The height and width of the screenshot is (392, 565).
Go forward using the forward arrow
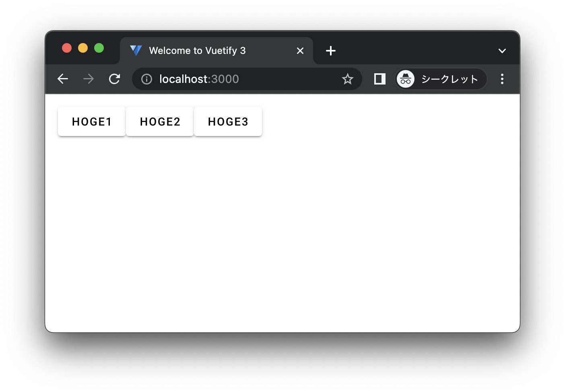pos(89,79)
